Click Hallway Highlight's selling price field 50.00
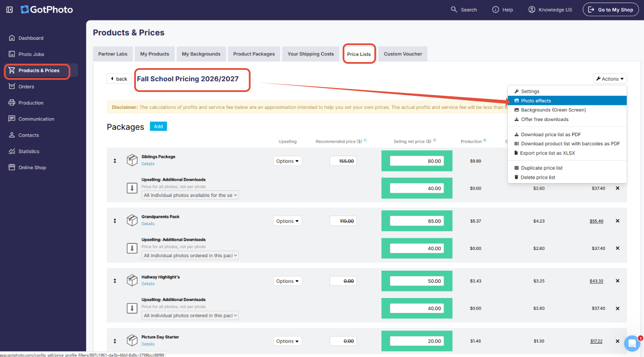The width and height of the screenshot is (644, 357). 417,281
